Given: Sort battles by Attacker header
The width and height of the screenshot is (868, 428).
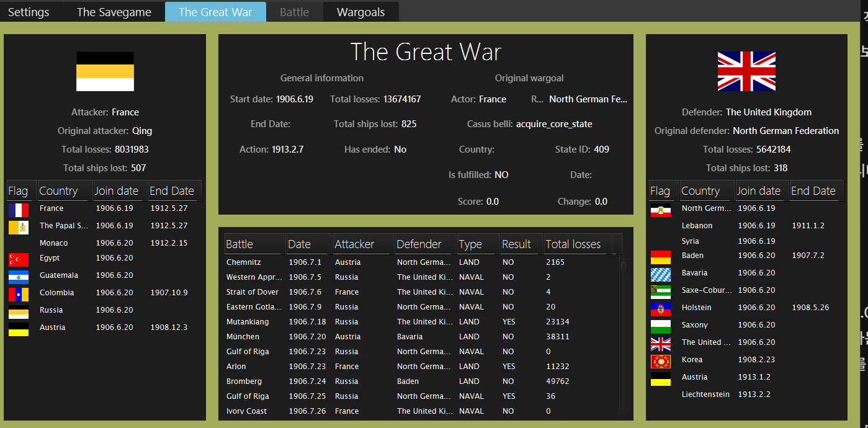Looking at the screenshot, I should point(364,244).
